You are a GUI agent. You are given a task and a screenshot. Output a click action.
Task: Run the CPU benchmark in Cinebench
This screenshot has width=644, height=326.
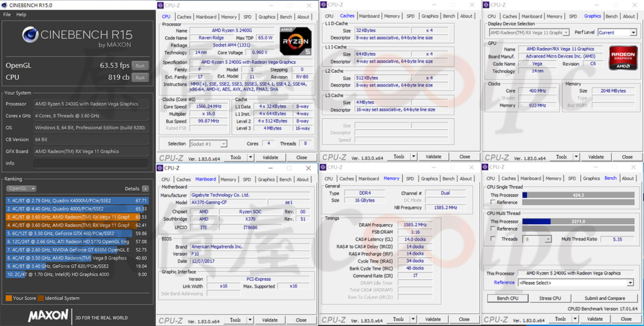click(x=140, y=77)
